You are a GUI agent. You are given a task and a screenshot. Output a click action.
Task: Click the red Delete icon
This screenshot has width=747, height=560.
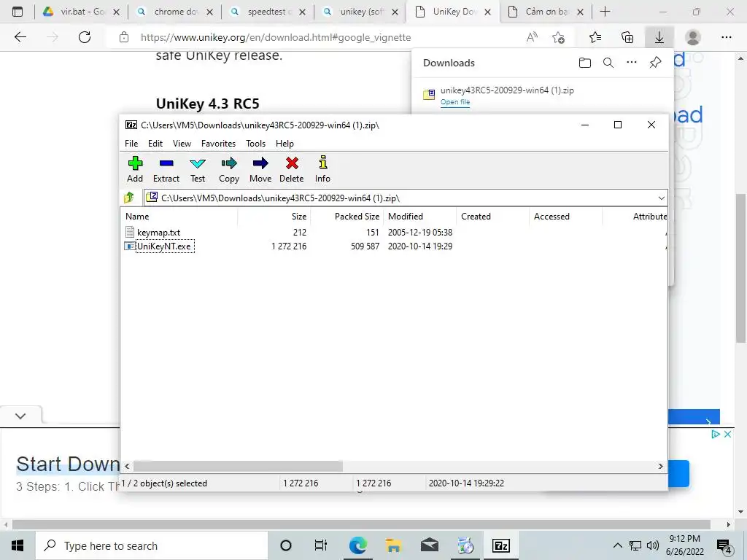click(292, 169)
